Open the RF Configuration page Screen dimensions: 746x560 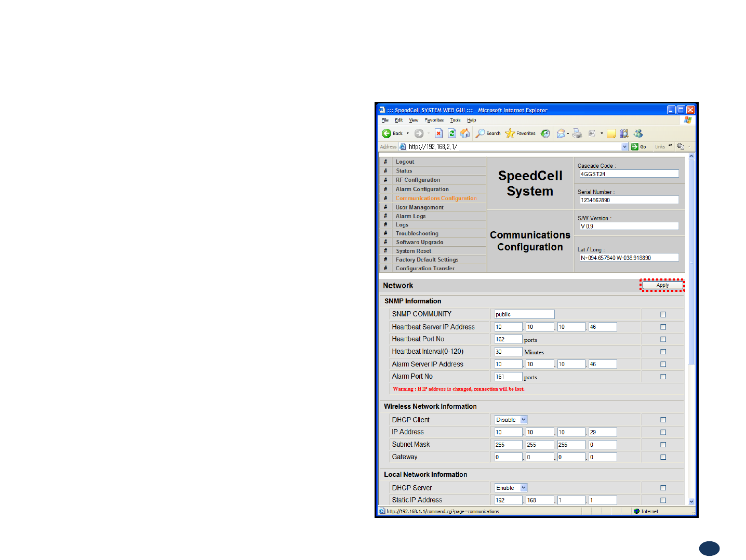(x=418, y=180)
